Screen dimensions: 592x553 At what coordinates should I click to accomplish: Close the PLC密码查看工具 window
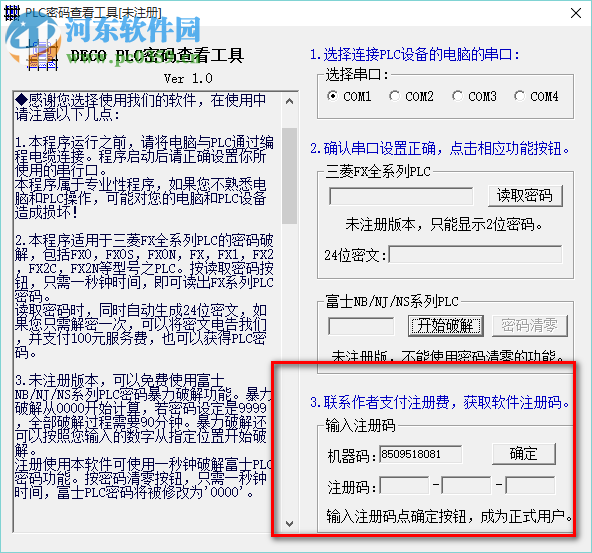(576, 13)
